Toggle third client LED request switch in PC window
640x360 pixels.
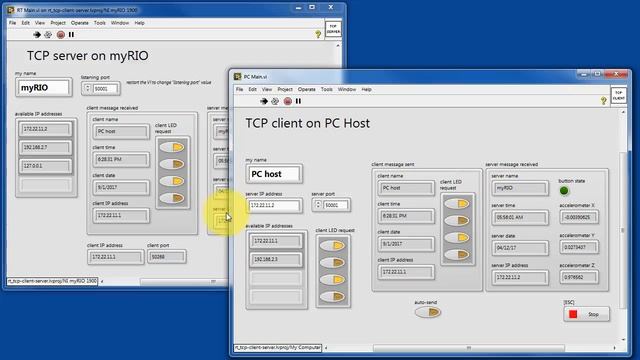pos(333,280)
